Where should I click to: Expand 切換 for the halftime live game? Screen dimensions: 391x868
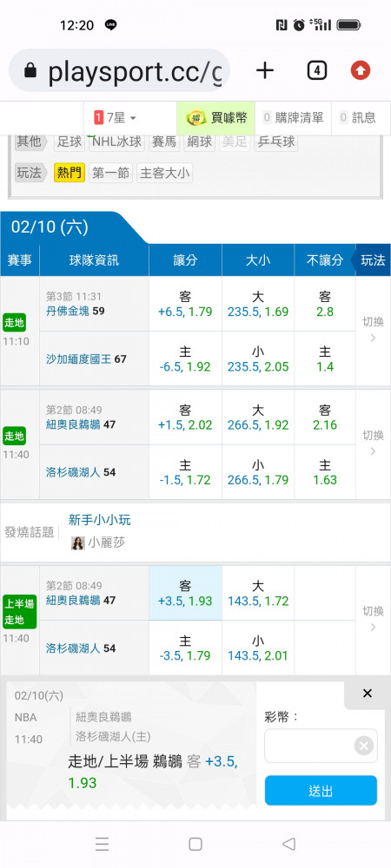[x=373, y=619]
